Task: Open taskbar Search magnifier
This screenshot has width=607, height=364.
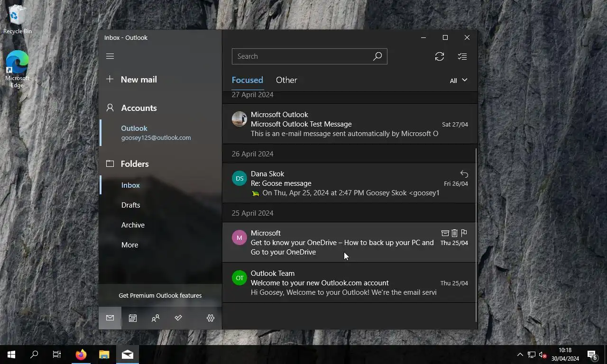Action: coord(34,355)
